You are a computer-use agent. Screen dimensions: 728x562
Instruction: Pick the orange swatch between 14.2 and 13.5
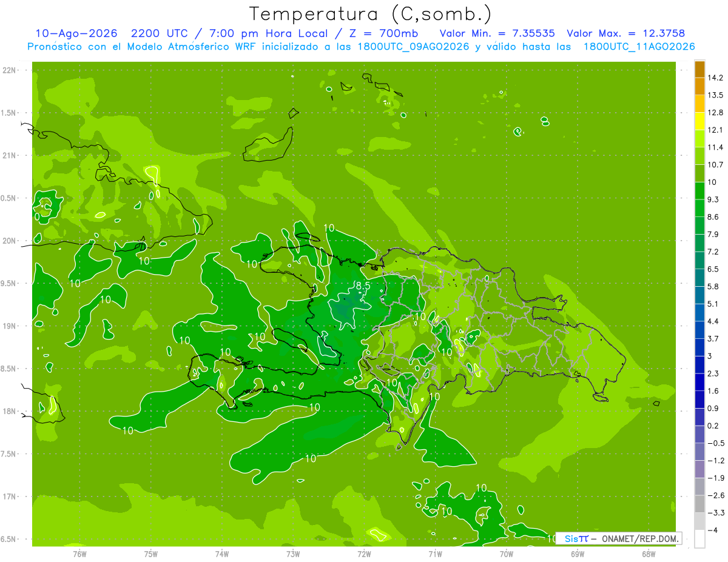click(699, 86)
